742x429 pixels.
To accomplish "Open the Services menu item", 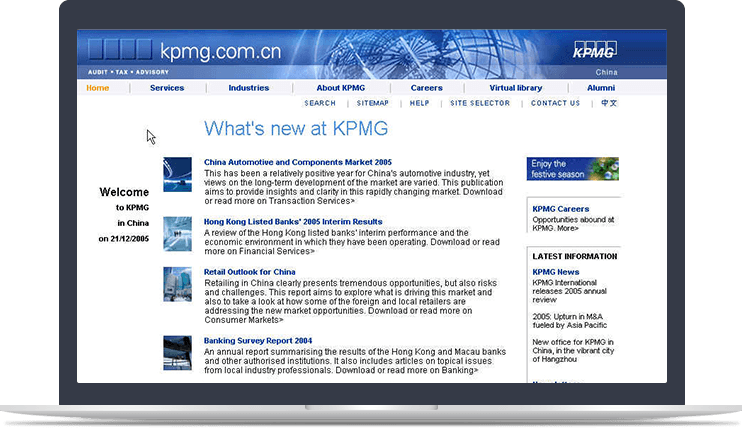I will (167, 88).
